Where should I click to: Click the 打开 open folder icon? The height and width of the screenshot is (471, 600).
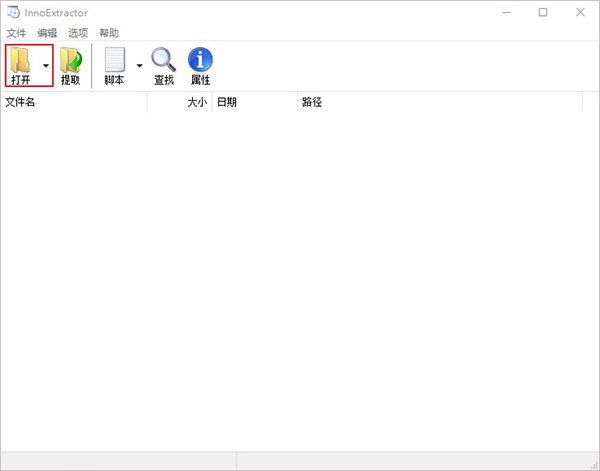pos(20,60)
